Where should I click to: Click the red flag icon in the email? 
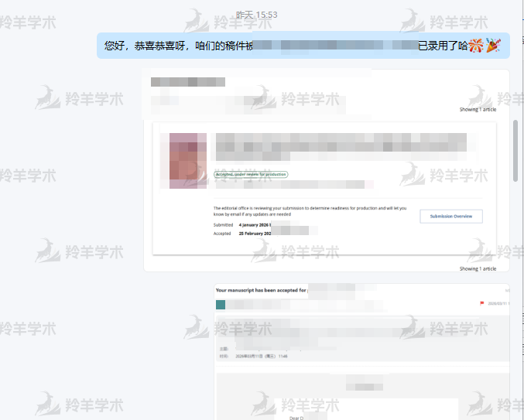[482, 303]
